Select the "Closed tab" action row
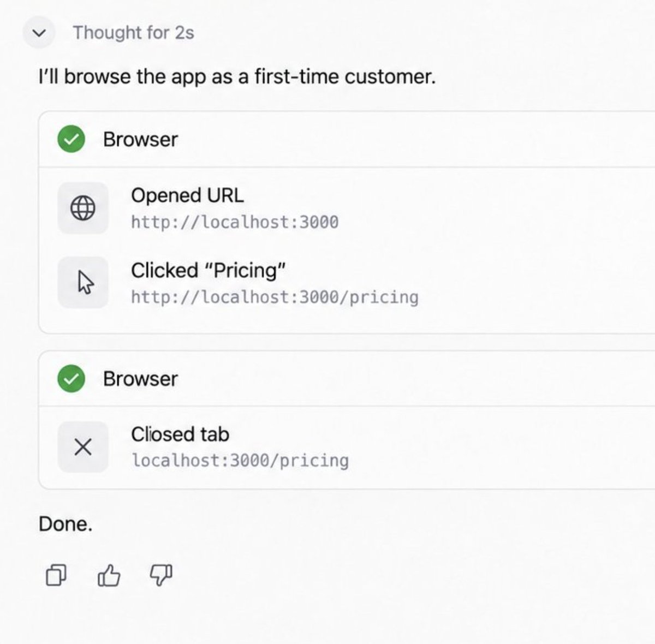This screenshot has height=644, width=655. 347,447
